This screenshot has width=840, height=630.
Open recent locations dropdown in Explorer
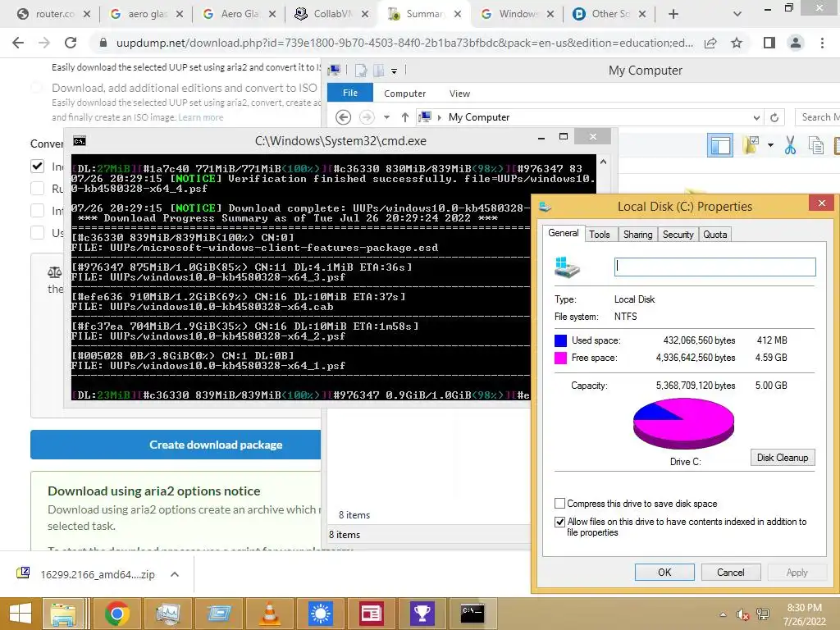point(386,116)
